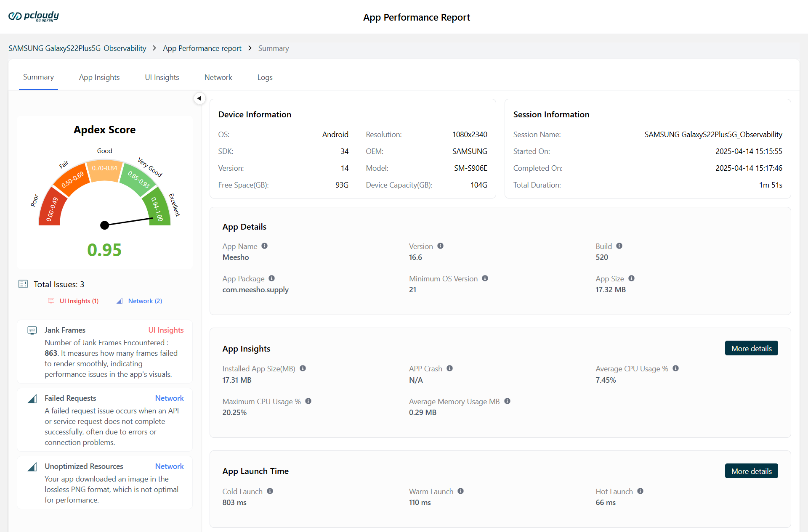Switch to the Logs tab
Viewport: 808px width, 532px height.
click(x=265, y=77)
